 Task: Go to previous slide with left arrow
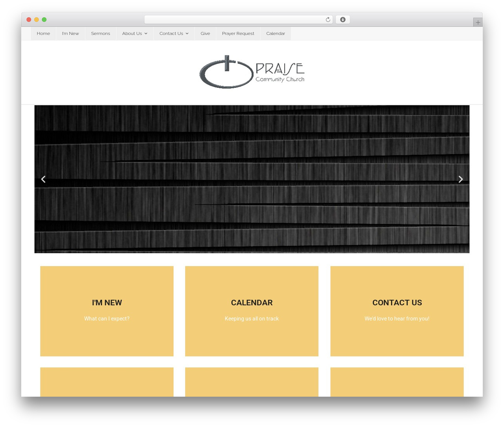coord(43,179)
